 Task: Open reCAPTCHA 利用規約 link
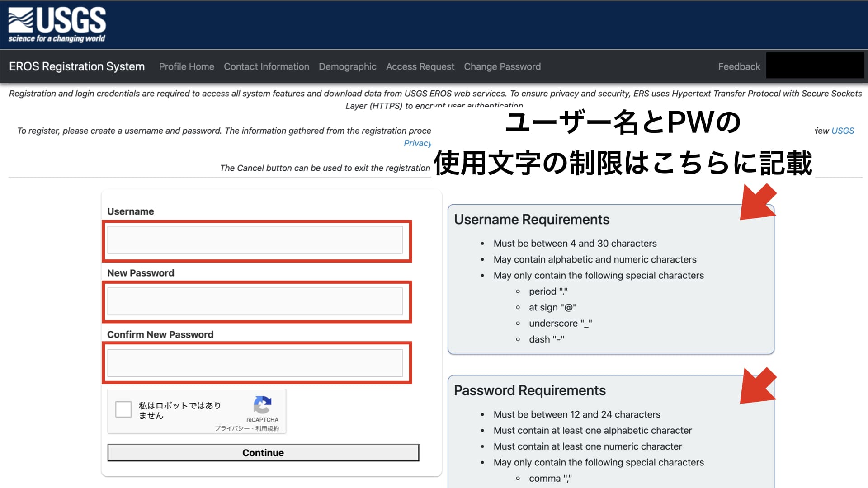[267, 428]
